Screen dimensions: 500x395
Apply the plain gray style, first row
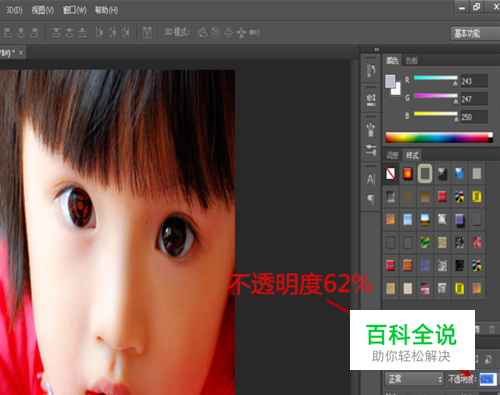pyautogui.click(x=477, y=174)
